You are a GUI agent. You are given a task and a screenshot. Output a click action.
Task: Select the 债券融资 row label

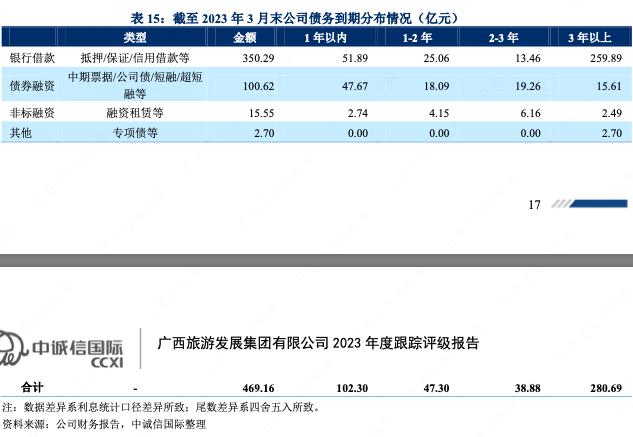[32, 86]
